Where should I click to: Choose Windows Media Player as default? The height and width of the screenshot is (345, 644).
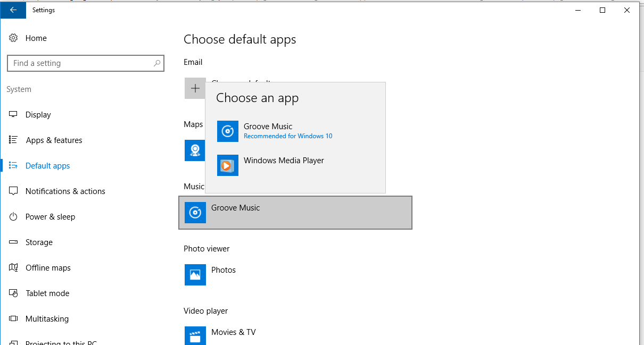point(295,165)
